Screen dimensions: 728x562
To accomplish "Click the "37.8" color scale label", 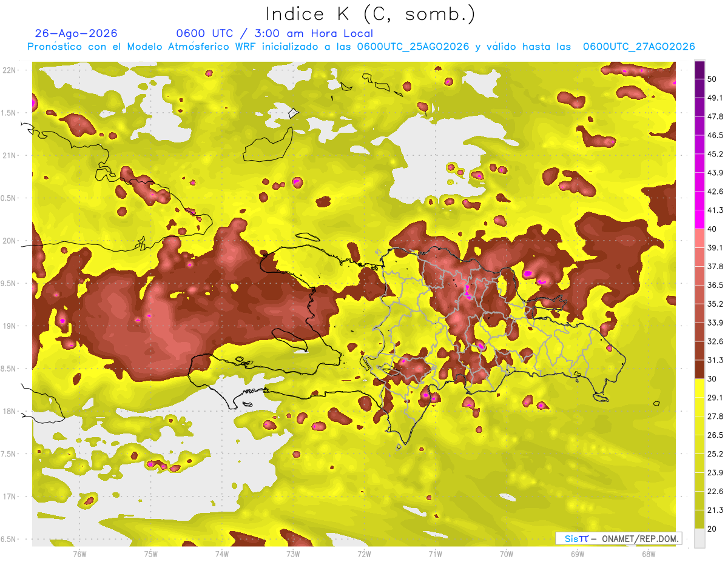I will [715, 266].
